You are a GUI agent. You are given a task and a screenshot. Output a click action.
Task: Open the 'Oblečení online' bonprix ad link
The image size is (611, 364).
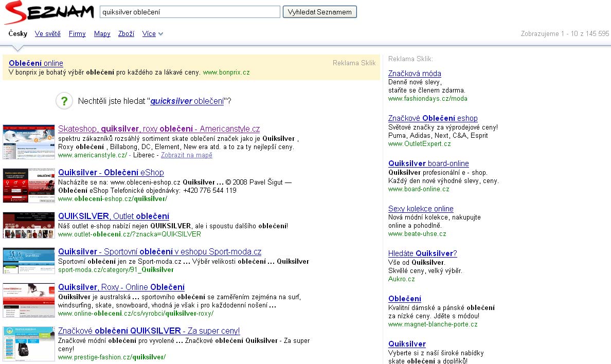36,63
